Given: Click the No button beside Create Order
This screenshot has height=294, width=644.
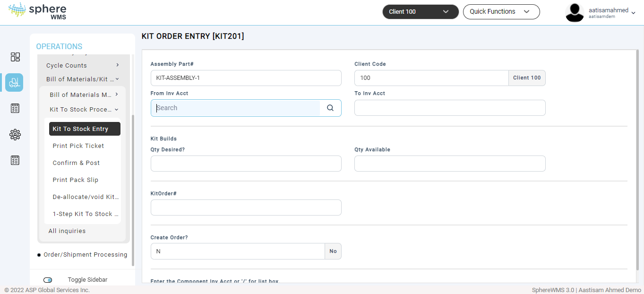Looking at the screenshot, I should 333,251.
